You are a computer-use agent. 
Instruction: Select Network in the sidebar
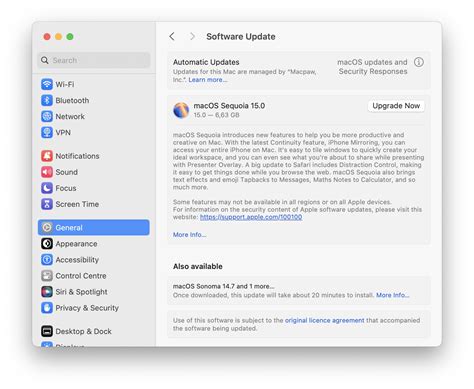[x=94, y=116]
